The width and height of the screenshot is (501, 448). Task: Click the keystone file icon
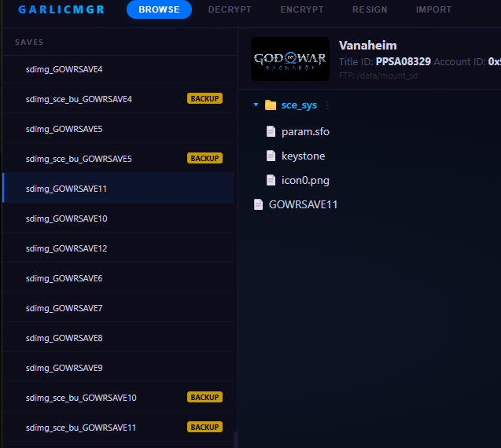pos(271,156)
